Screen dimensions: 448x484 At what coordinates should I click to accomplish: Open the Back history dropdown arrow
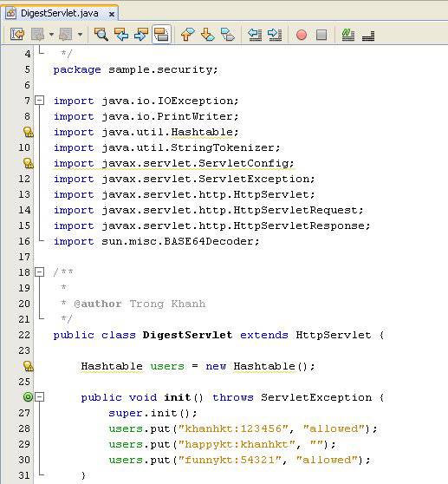coord(51,35)
